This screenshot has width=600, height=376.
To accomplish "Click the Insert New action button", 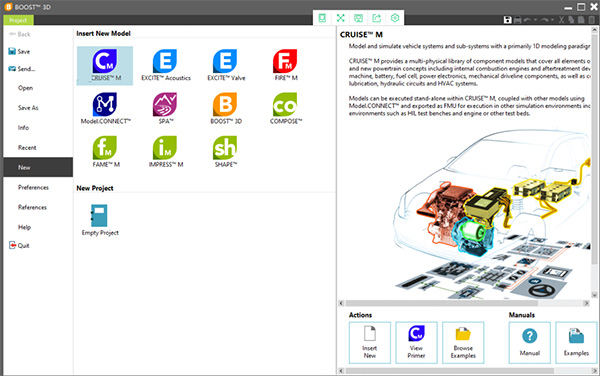I will (x=370, y=342).
